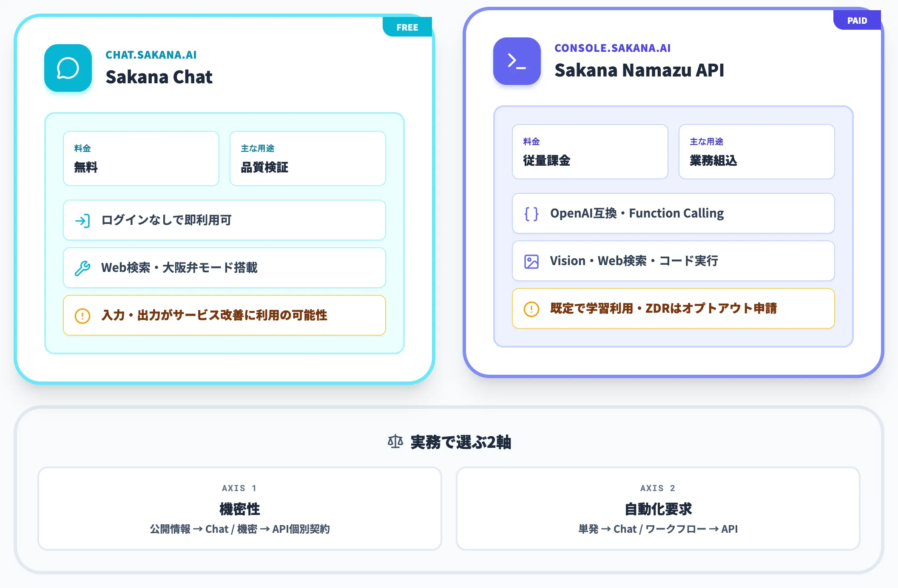Click the ログインなしで即利用可 text

[166, 220]
